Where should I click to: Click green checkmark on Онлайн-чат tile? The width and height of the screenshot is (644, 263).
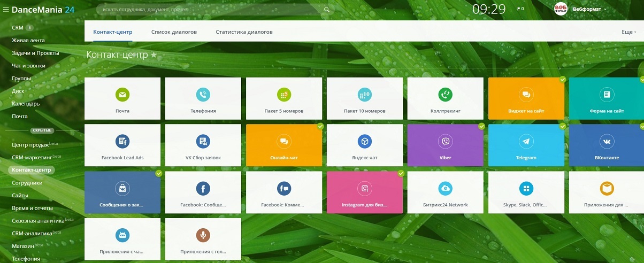click(x=320, y=126)
